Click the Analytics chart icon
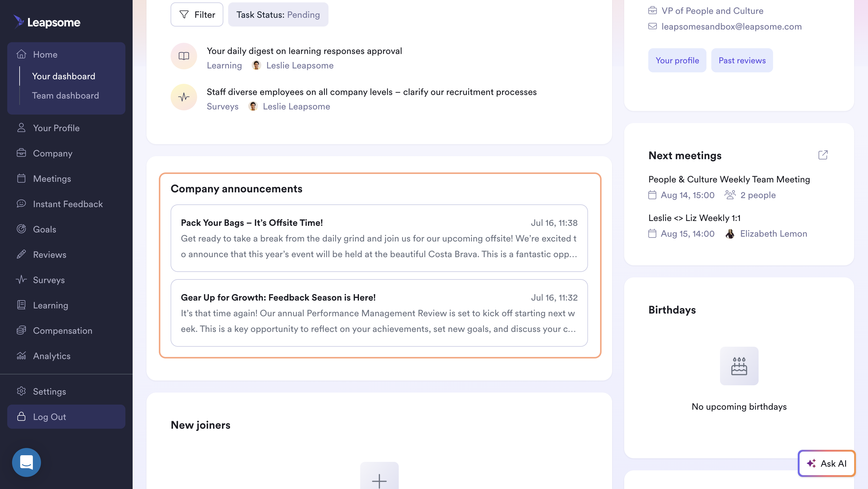The height and width of the screenshot is (489, 868). pos(21,355)
